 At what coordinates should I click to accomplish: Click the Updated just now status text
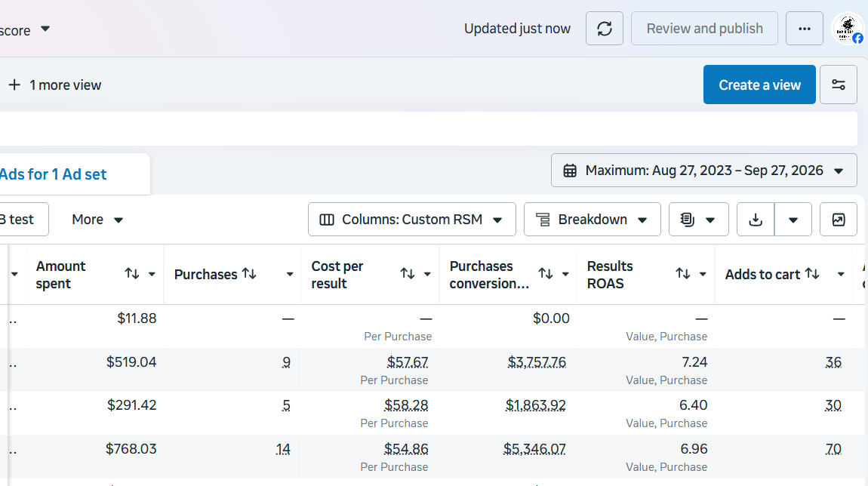coord(517,29)
